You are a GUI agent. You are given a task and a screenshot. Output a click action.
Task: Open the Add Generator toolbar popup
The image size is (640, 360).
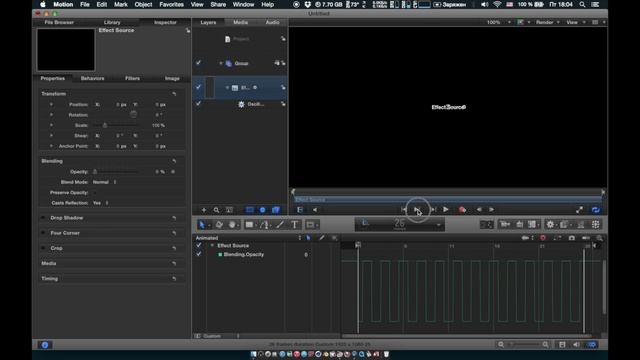click(532, 224)
